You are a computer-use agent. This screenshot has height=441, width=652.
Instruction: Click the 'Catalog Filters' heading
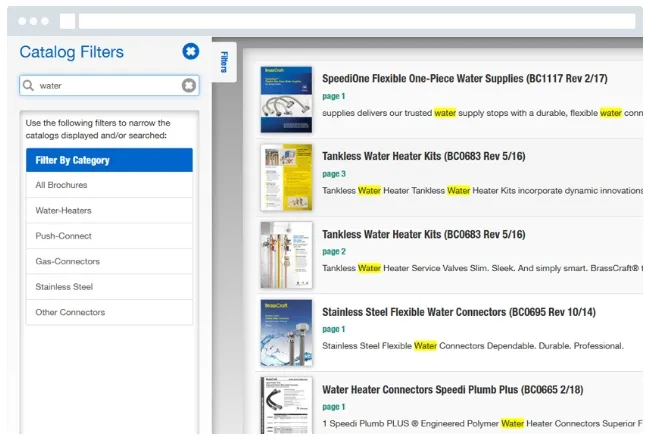[72, 52]
